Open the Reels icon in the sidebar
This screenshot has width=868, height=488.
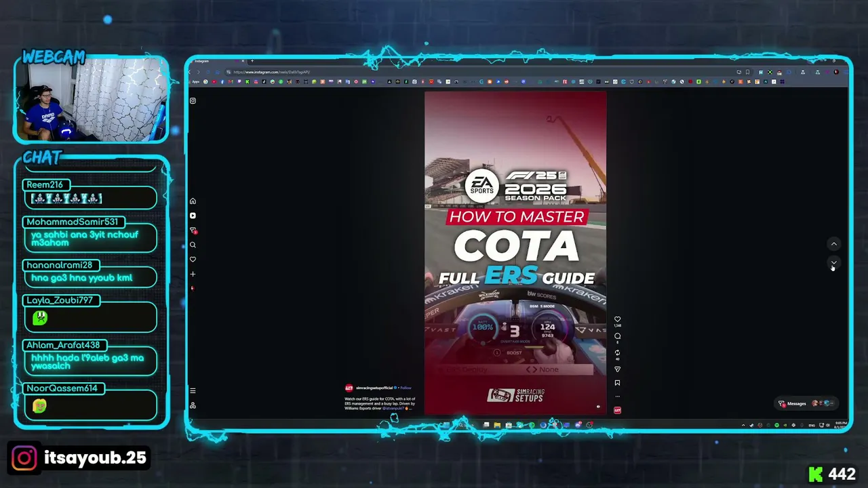[x=193, y=216]
